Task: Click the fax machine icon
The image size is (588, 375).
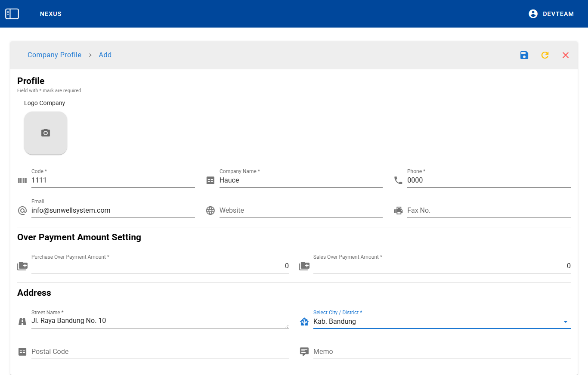Action: click(x=398, y=211)
